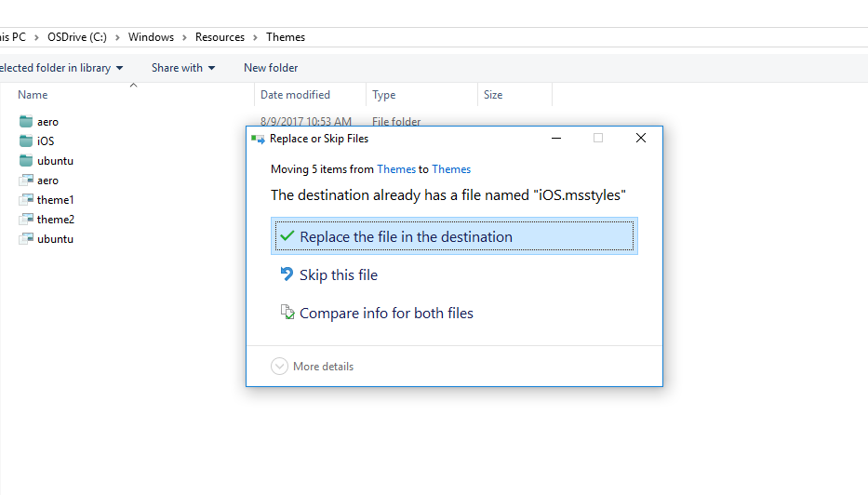Click the source Themes link in dialog

tap(396, 169)
